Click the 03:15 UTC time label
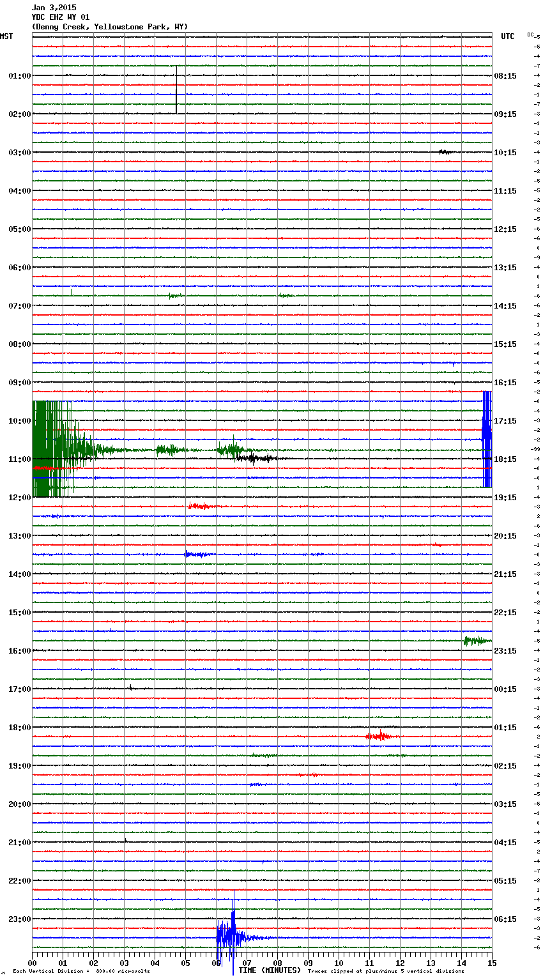Image resolution: width=543 pixels, height=980 pixels. coord(505,804)
